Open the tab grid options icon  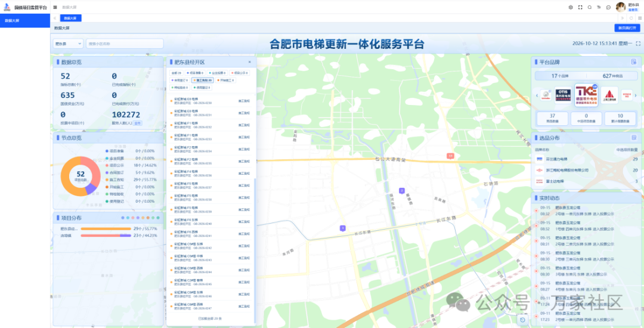[x=640, y=18]
